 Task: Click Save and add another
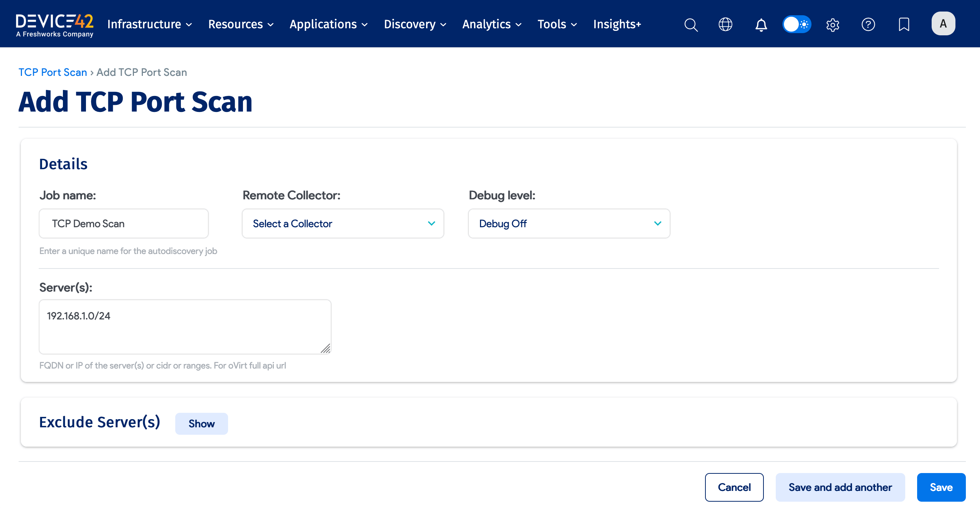click(840, 487)
